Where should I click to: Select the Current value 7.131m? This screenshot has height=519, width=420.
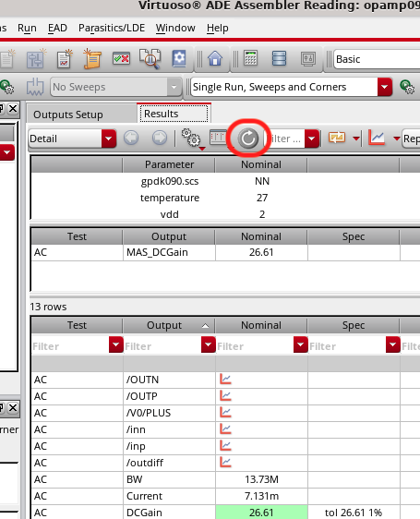point(261,496)
